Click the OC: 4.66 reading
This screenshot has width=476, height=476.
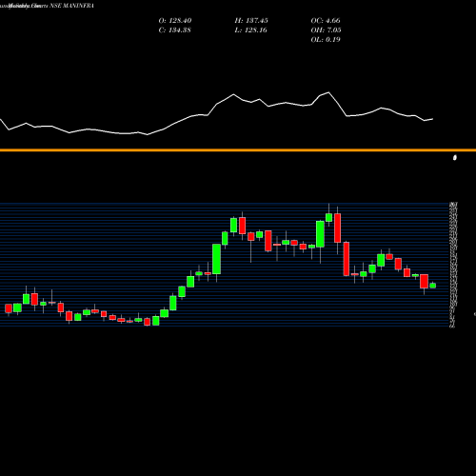coord(326,21)
